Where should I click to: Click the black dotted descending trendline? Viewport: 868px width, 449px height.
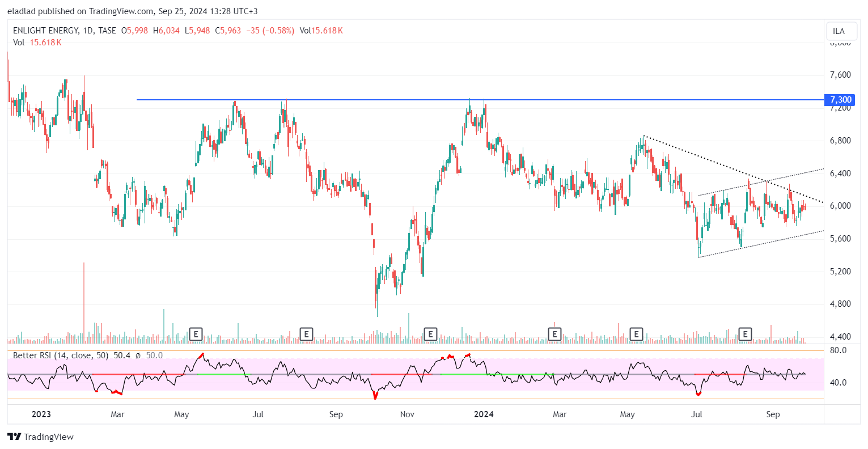[x=734, y=169]
